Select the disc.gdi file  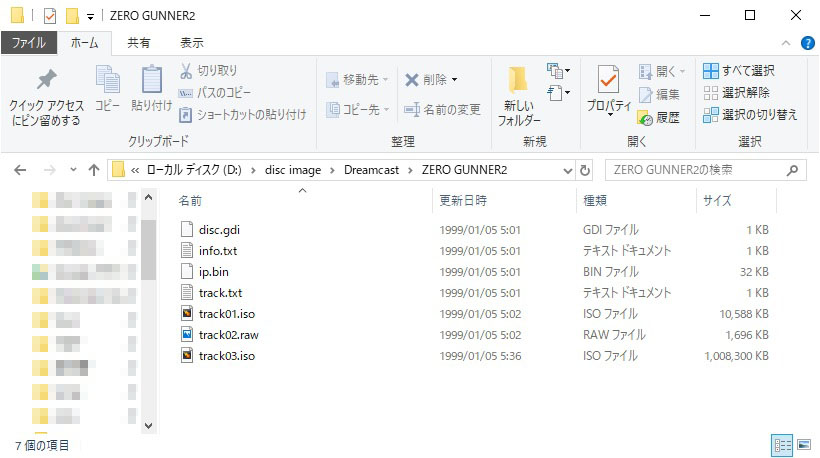[x=219, y=230]
